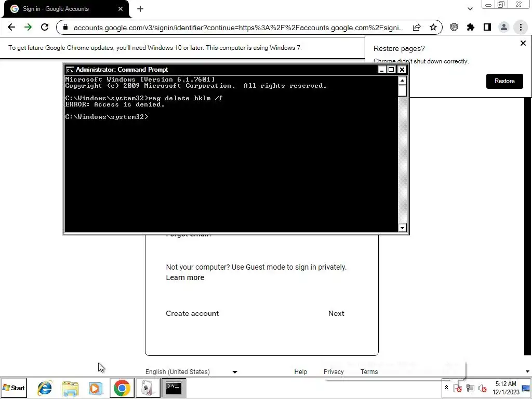Dismiss the Restore pages popup

(523, 43)
